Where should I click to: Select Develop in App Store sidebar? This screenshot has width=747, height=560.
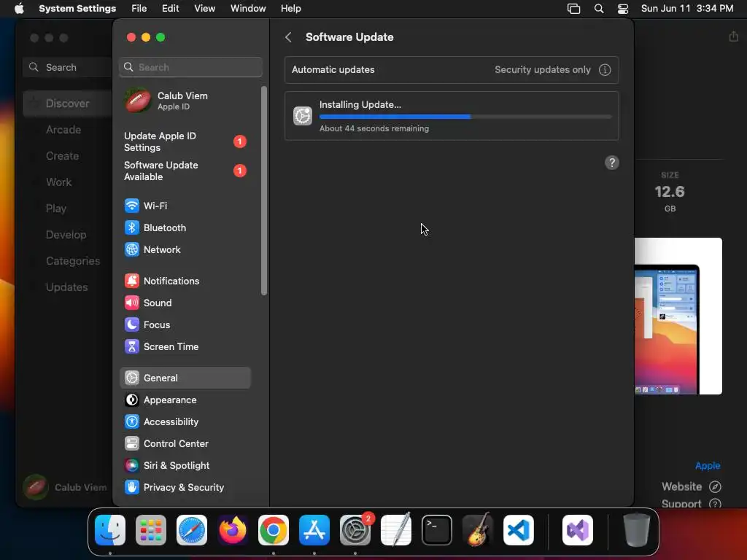(66, 234)
